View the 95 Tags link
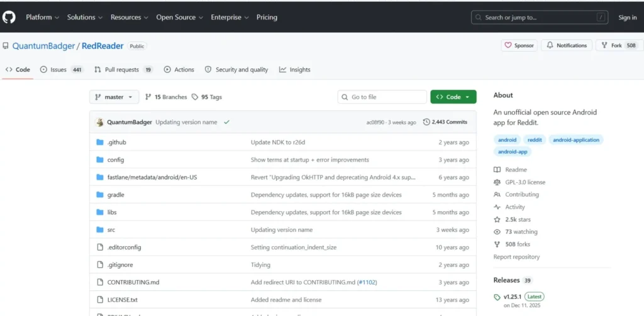644x316 pixels. click(x=206, y=97)
